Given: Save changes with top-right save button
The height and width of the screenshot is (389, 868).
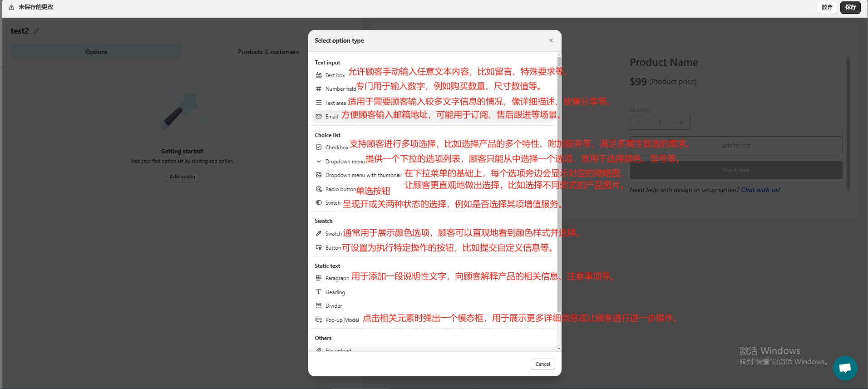Looking at the screenshot, I should point(850,7).
